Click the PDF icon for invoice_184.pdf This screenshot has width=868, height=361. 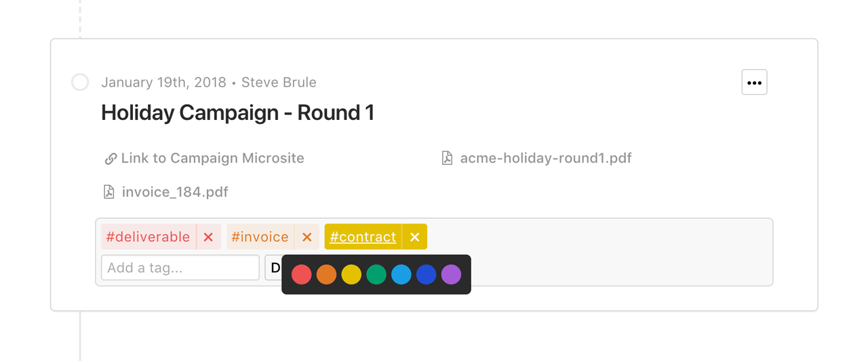coord(108,192)
